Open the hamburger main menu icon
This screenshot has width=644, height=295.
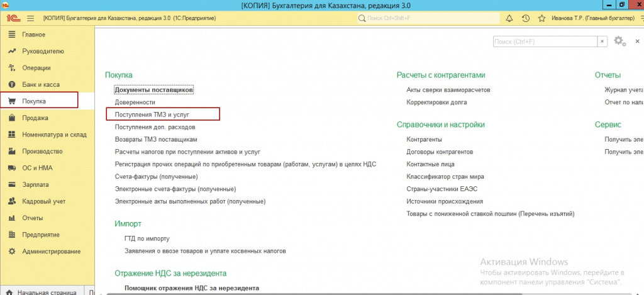tap(30, 18)
